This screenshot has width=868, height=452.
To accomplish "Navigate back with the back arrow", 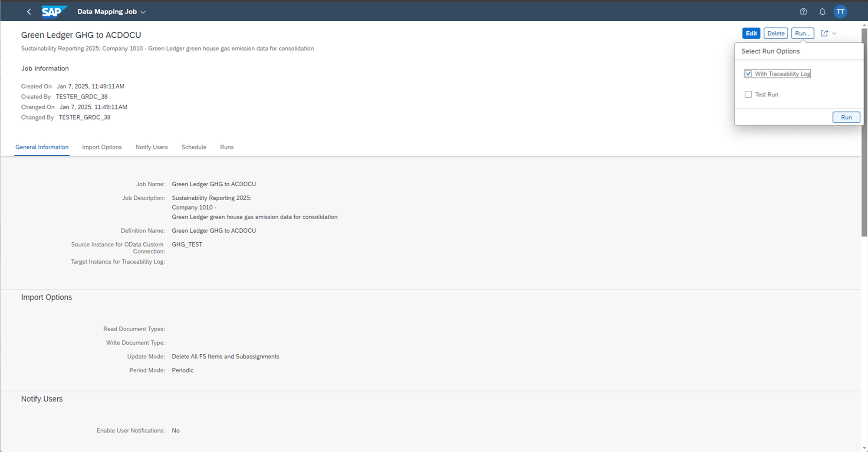I will point(29,11).
